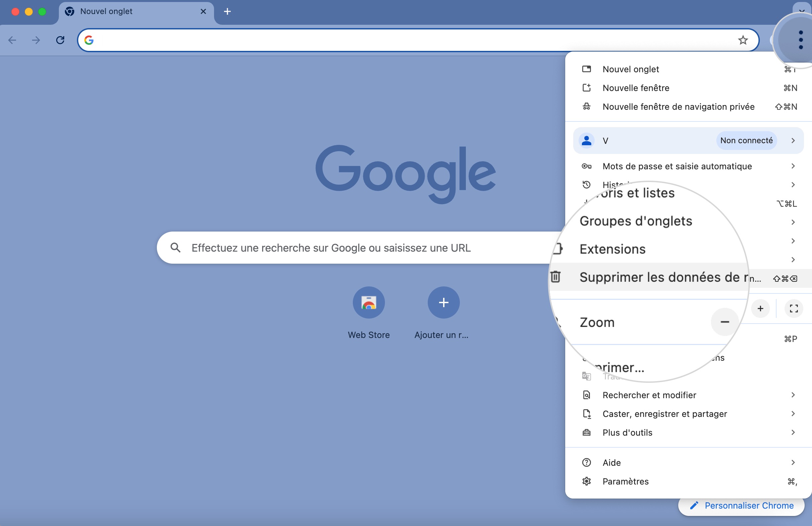Click Personnaliser Chrome button
This screenshot has height=526, width=812.
pyautogui.click(x=741, y=506)
